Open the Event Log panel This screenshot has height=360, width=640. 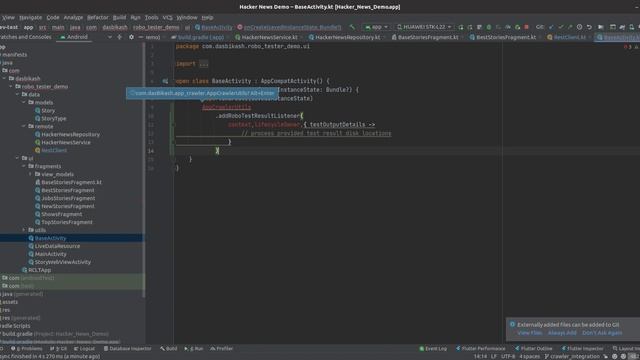pyautogui.click(x=433, y=349)
